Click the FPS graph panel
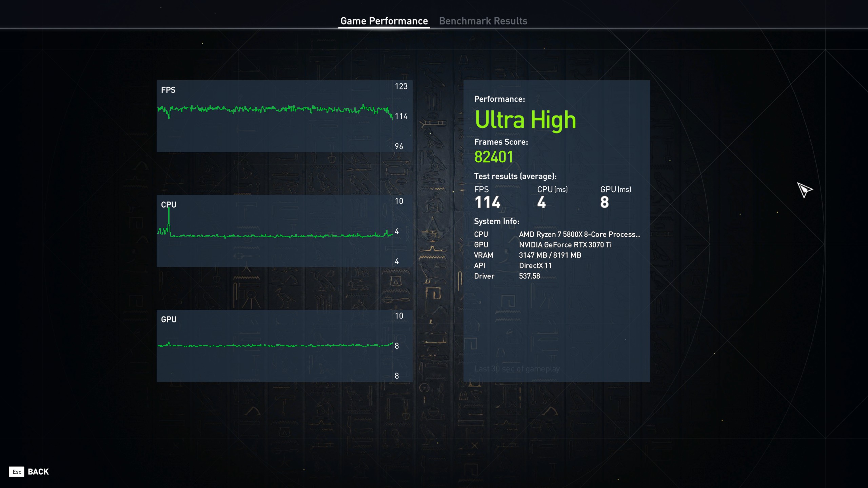 pos(275,116)
